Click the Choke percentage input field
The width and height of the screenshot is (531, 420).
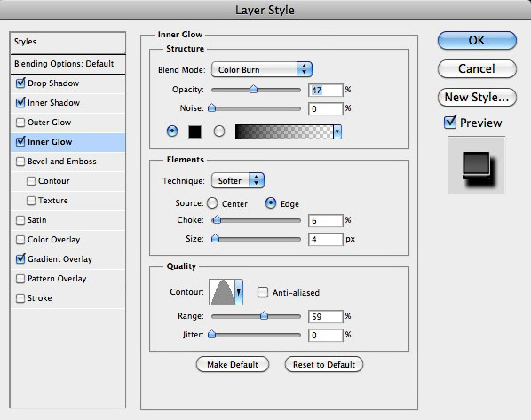(x=326, y=220)
